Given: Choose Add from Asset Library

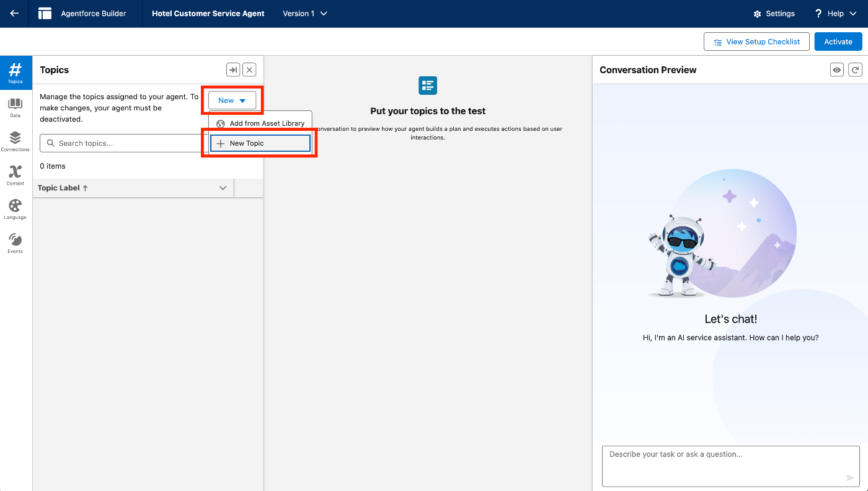Looking at the screenshot, I should tap(260, 123).
